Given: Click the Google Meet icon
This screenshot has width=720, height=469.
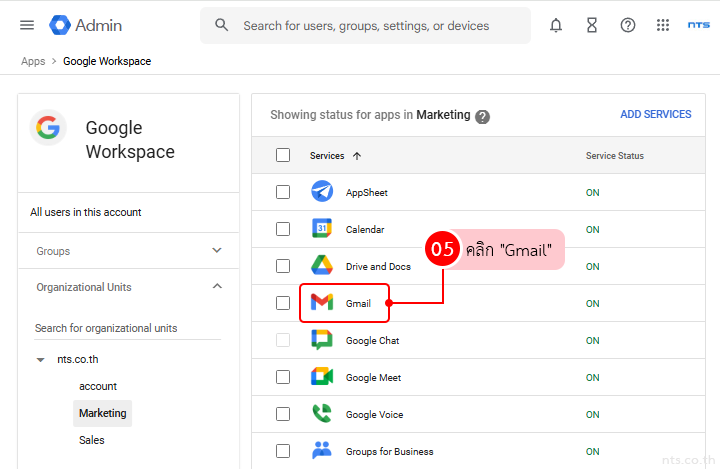Looking at the screenshot, I should click(x=321, y=377).
